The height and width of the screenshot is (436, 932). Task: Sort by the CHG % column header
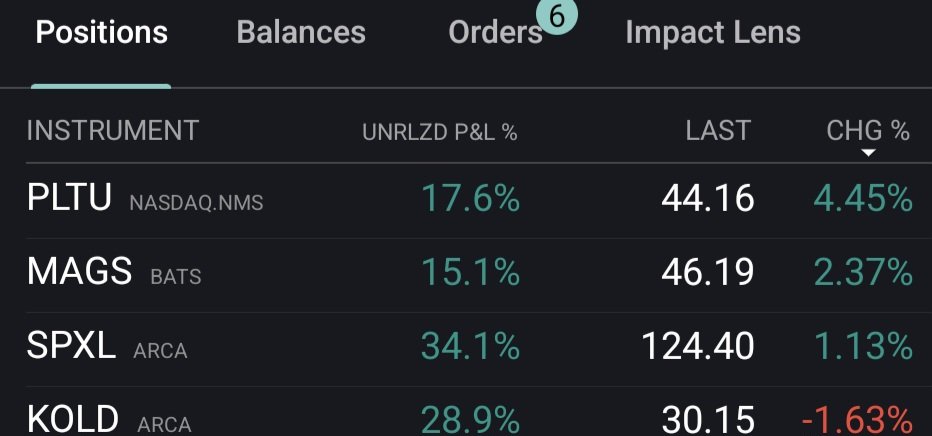[x=867, y=131]
